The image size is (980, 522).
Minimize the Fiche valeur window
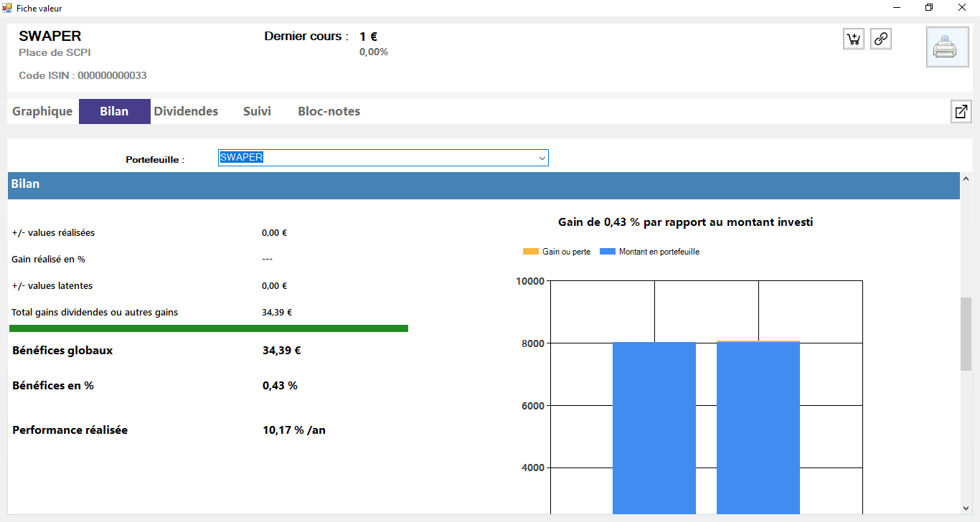897,8
